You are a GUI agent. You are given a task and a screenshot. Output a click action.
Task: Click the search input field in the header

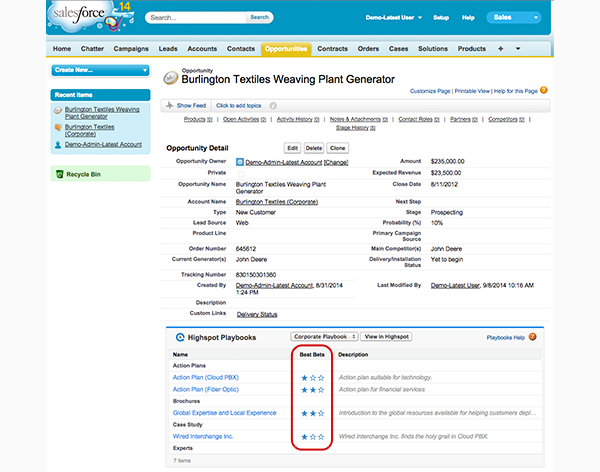(x=196, y=17)
